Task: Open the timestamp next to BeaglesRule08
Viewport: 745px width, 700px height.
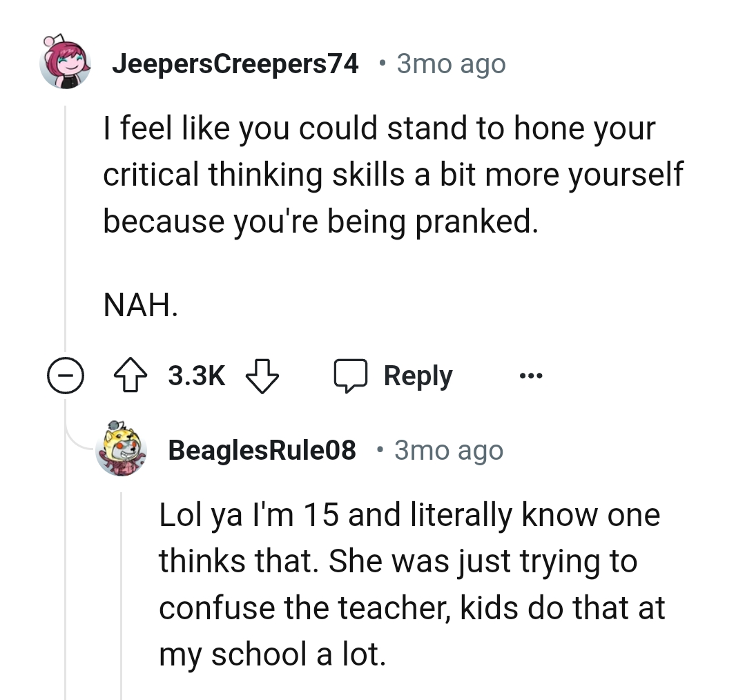Action: [x=448, y=450]
